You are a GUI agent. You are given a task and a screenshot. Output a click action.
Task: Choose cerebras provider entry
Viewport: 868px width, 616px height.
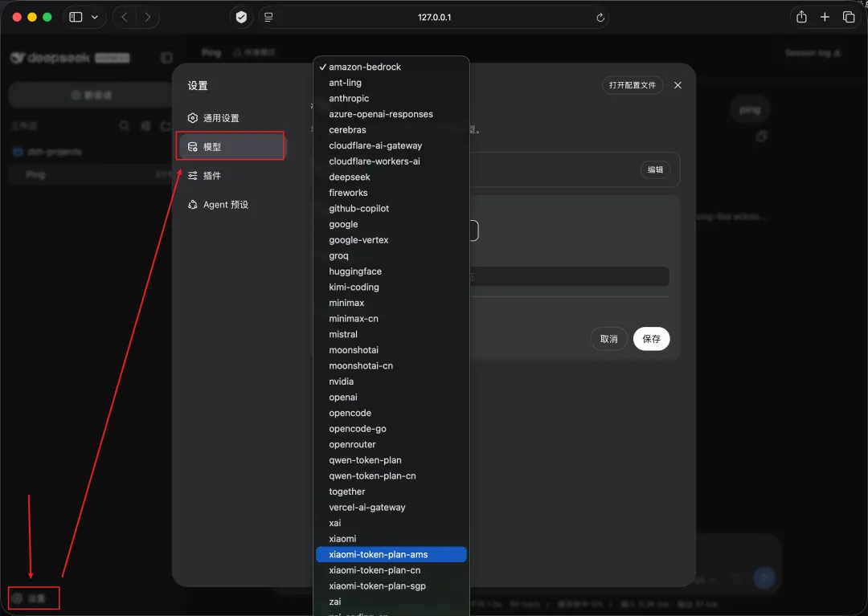tap(391, 130)
